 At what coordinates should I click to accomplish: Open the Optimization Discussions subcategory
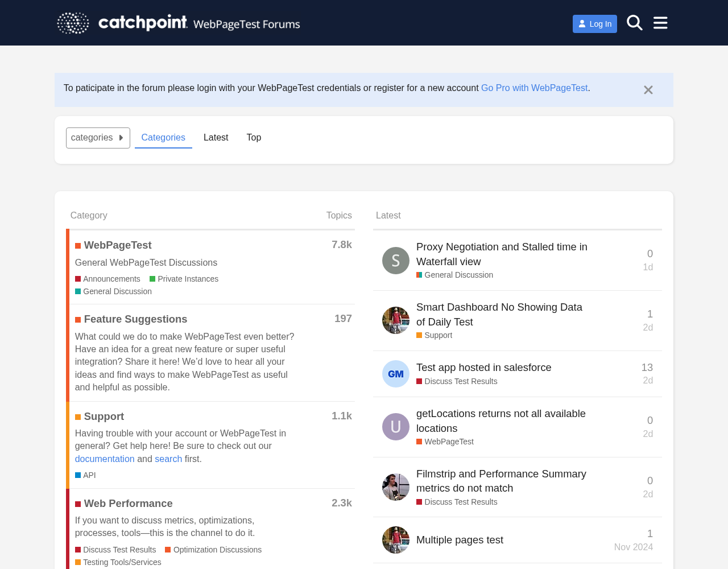click(x=213, y=550)
